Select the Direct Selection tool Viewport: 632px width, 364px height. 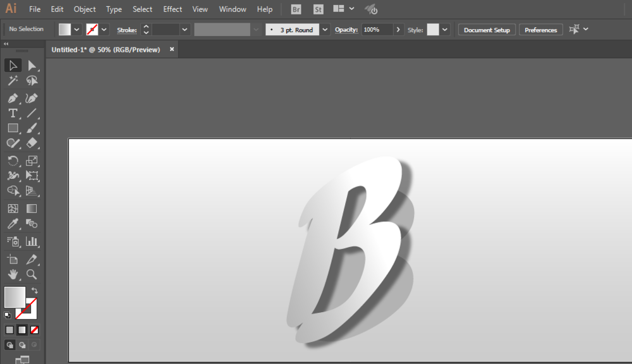[32, 65]
